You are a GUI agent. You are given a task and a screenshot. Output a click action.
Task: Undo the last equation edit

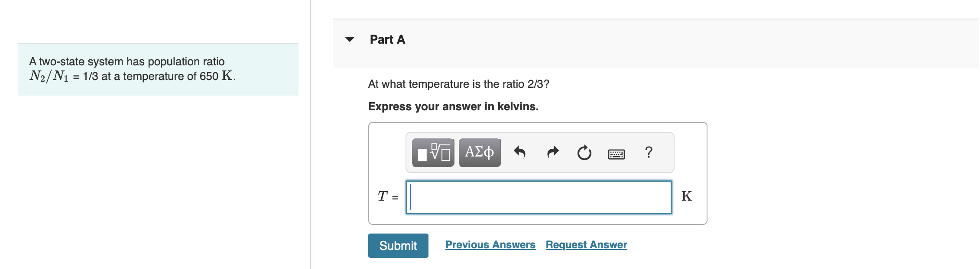coord(520,153)
